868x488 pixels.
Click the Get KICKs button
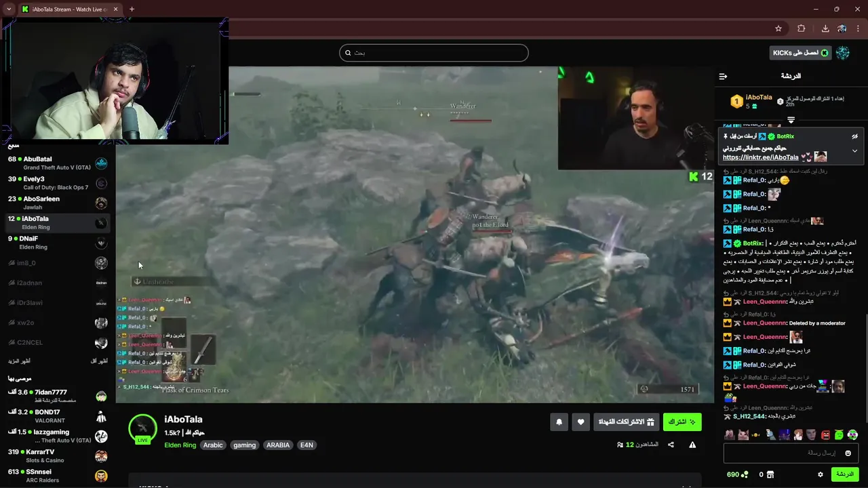(x=801, y=53)
